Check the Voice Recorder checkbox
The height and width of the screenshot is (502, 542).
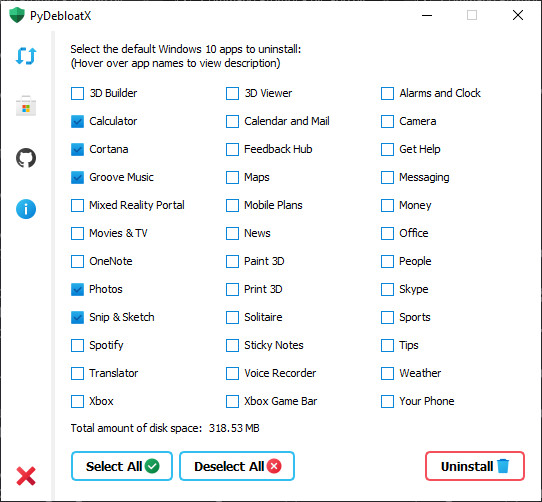[232, 373]
